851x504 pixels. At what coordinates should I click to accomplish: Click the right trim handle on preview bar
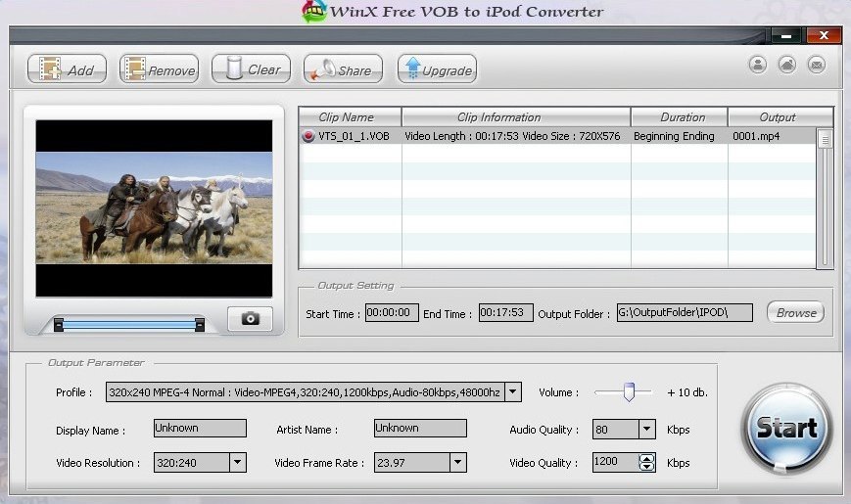pos(200,325)
